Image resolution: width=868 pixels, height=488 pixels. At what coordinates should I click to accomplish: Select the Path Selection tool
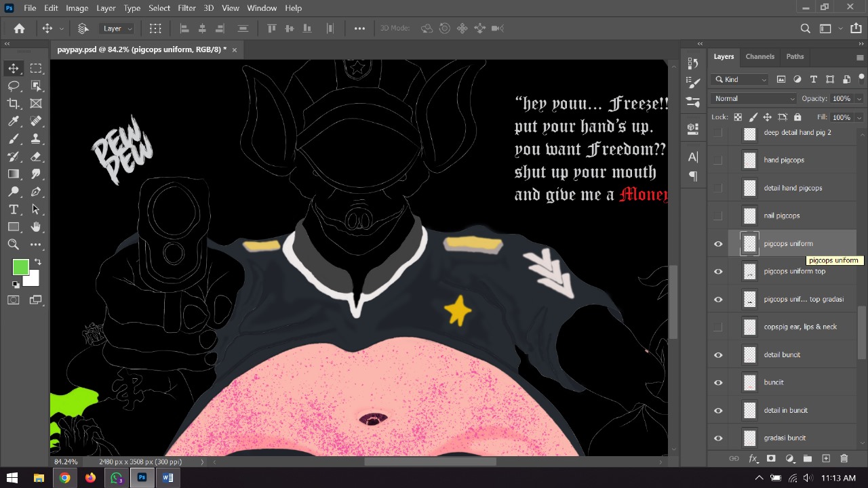36,209
